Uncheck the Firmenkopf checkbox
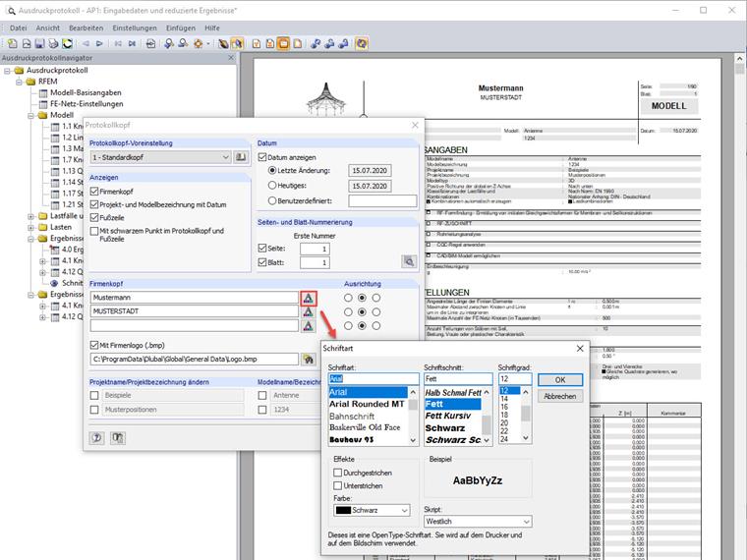The height and width of the screenshot is (560, 747). point(95,191)
